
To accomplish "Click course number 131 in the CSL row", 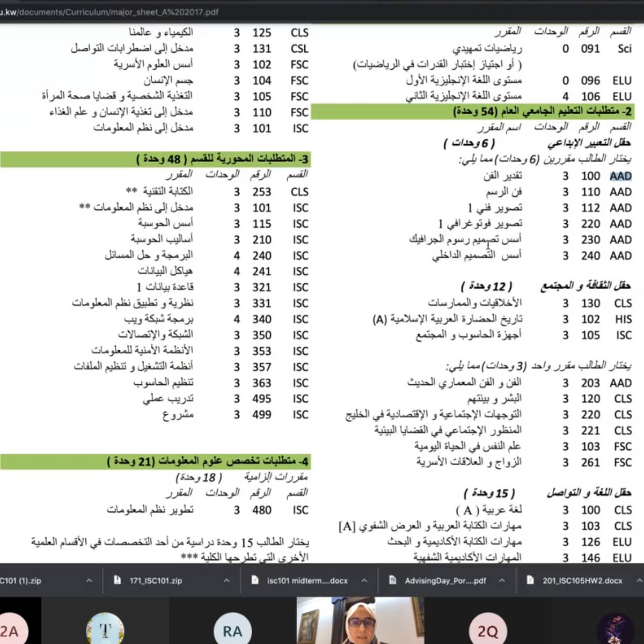I will coord(262,49).
